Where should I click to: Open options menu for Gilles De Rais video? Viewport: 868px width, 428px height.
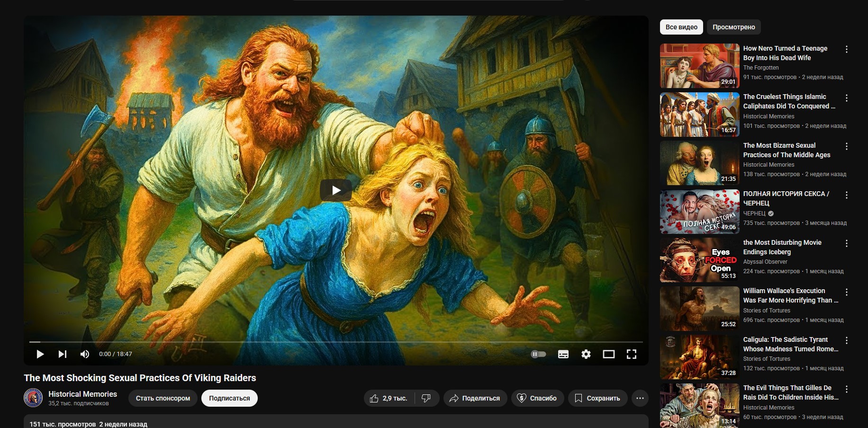click(847, 389)
